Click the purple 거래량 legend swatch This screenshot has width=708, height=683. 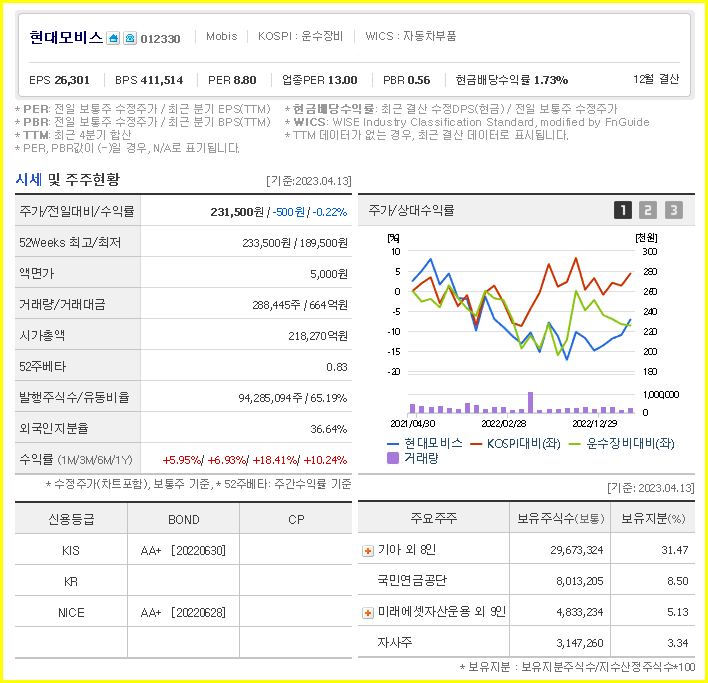[393, 458]
